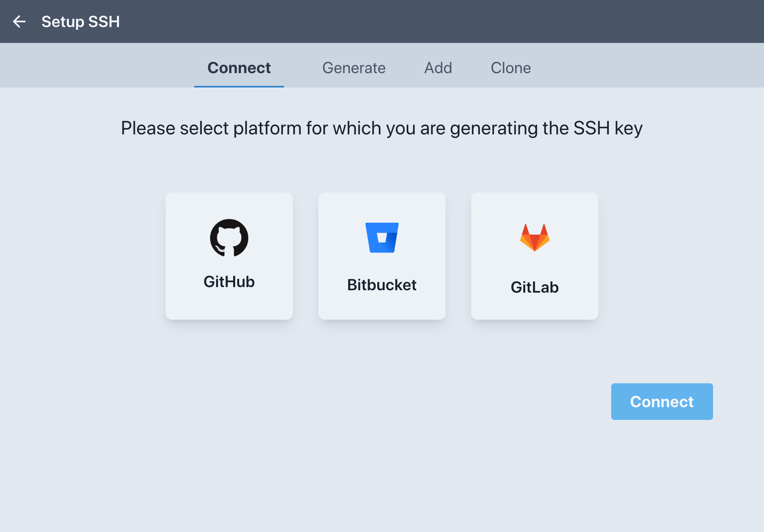Click the Setup SSH title text
Image resolution: width=764 pixels, height=532 pixels.
coord(81,21)
